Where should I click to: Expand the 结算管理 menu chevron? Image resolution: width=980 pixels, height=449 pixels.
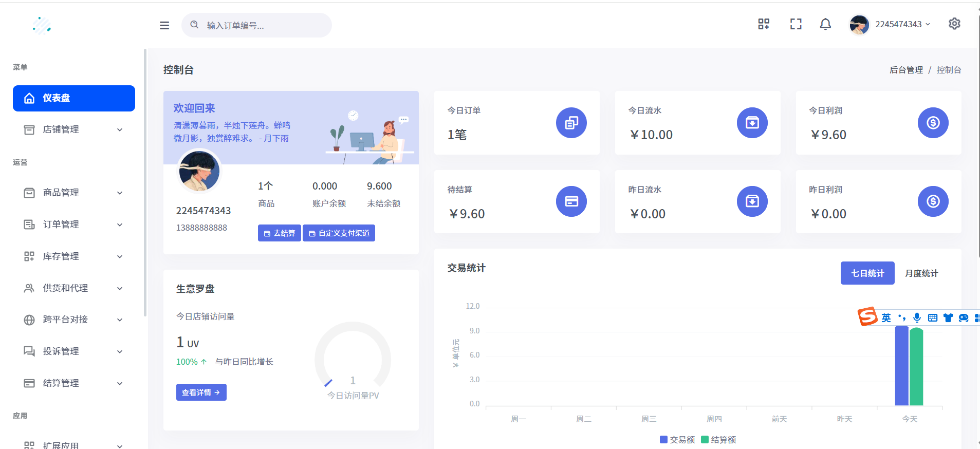[x=120, y=384]
